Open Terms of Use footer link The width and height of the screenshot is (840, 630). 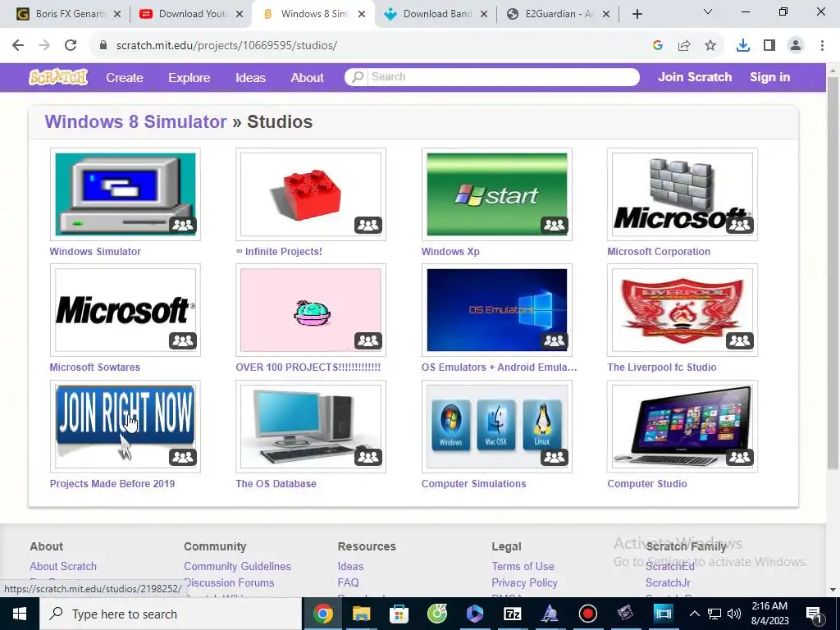pos(523,566)
